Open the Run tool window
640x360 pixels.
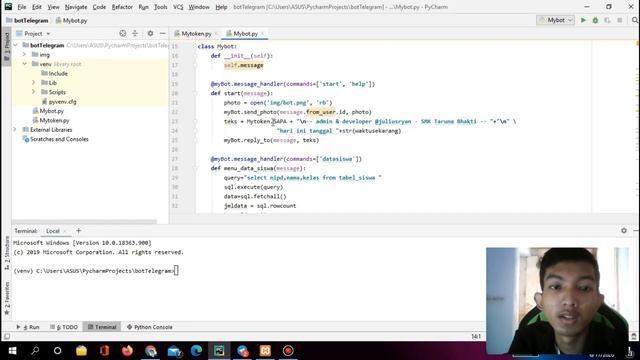[x=28, y=327]
